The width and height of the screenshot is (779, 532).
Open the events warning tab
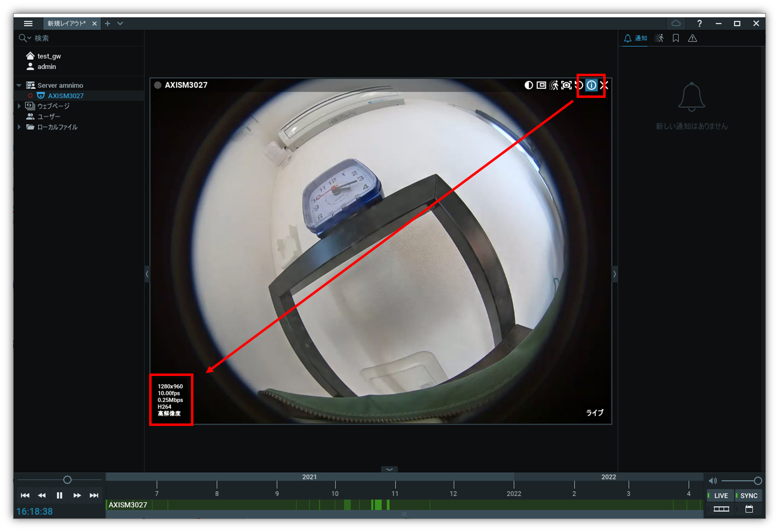pos(693,38)
